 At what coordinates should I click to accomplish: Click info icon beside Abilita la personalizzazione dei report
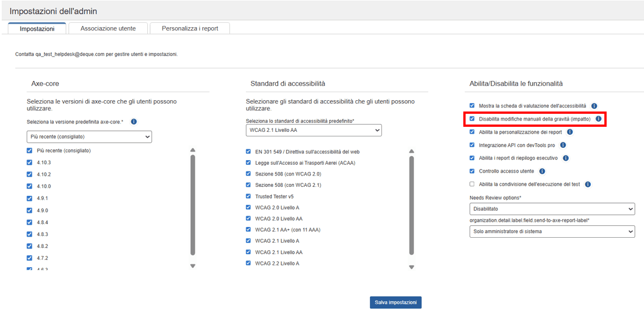click(570, 132)
